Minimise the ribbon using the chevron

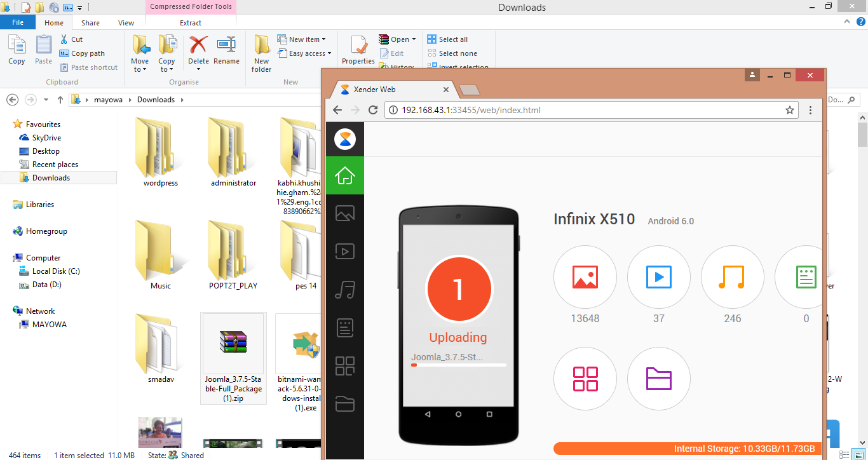[847, 22]
